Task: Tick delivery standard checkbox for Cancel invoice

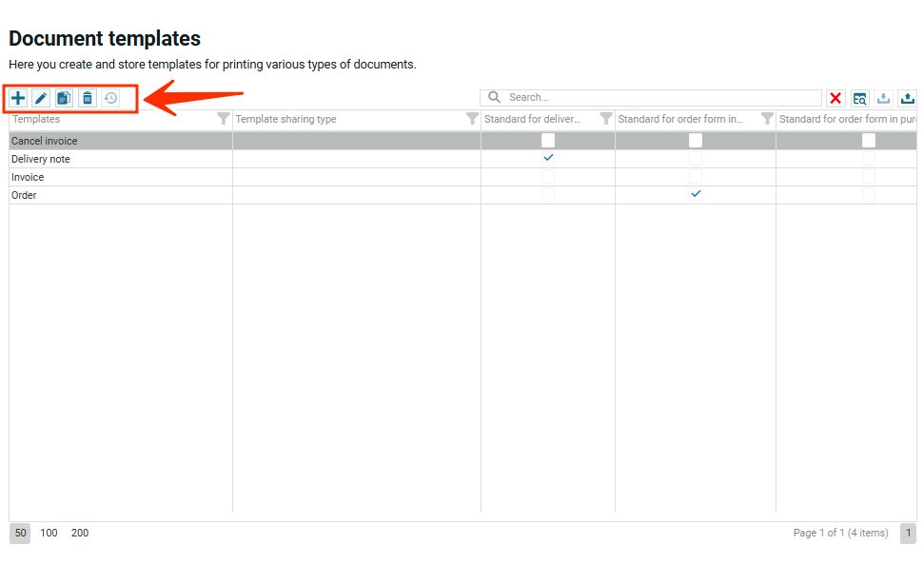Action: 548,141
